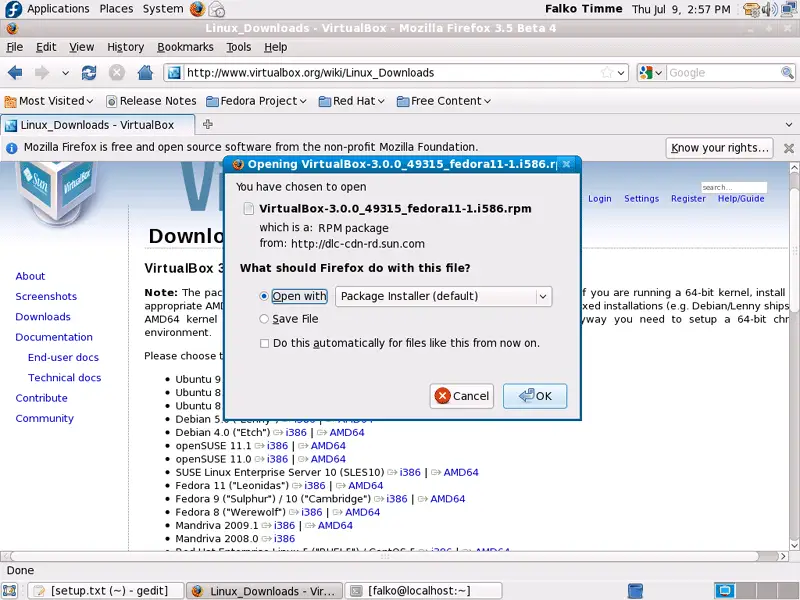Open the Help menu

point(276,47)
